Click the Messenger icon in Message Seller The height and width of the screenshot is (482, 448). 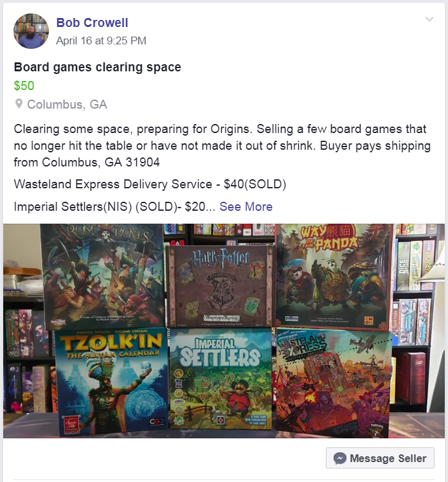[x=340, y=458]
